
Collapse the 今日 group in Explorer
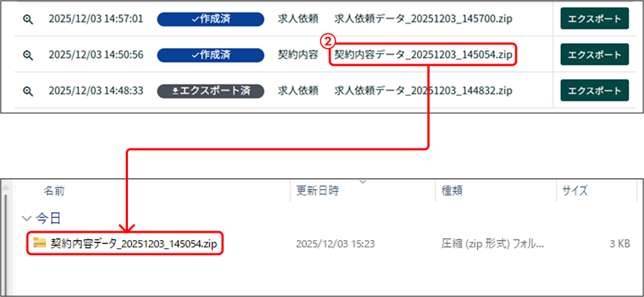pos(27,219)
